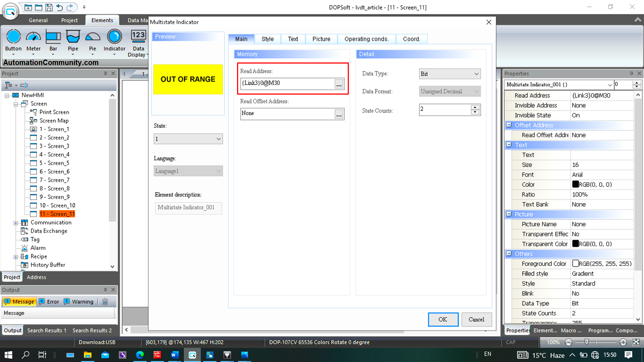644x362 pixels.
Task: Toggle the Message filter in Output panel
Action: pos(19,301)
